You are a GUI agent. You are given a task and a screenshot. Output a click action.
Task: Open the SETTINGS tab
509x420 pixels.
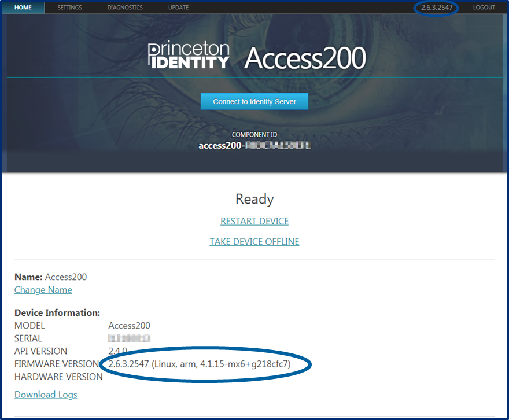coord(70,8)
